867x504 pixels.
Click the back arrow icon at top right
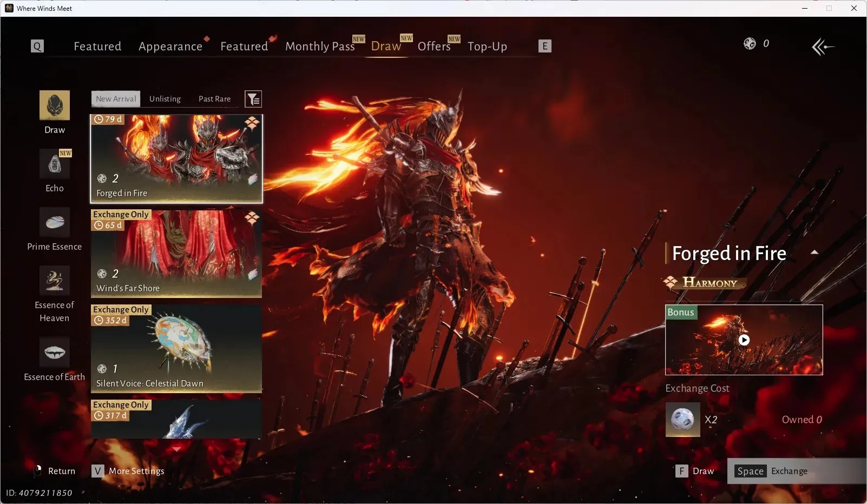823,47
